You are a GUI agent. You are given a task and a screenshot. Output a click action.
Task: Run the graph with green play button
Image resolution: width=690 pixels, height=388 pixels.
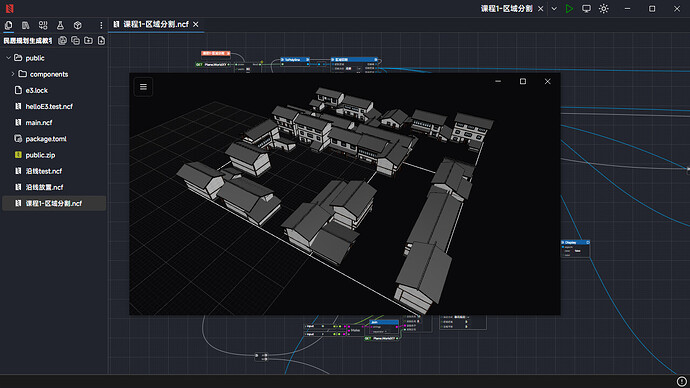pyautogui.click(x=569, y=8)
